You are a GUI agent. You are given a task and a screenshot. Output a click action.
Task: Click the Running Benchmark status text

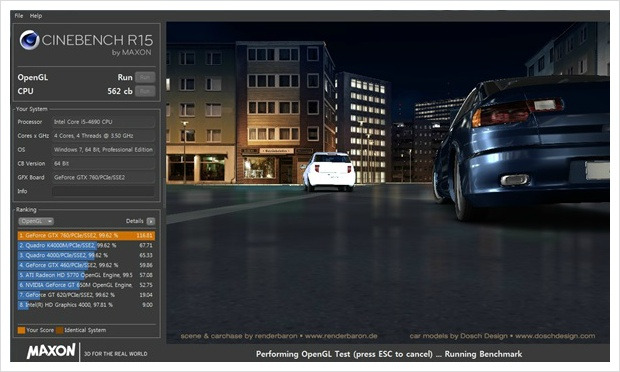point(483,354)
